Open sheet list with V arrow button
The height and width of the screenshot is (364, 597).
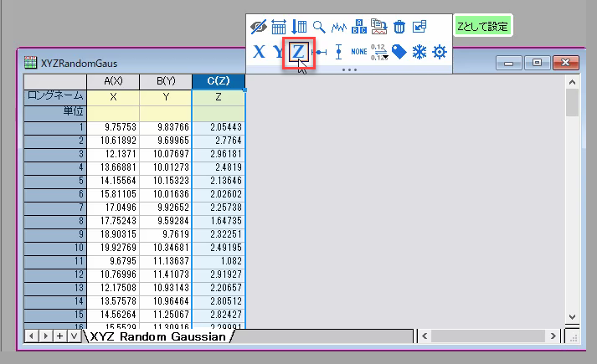click(73, 336)
